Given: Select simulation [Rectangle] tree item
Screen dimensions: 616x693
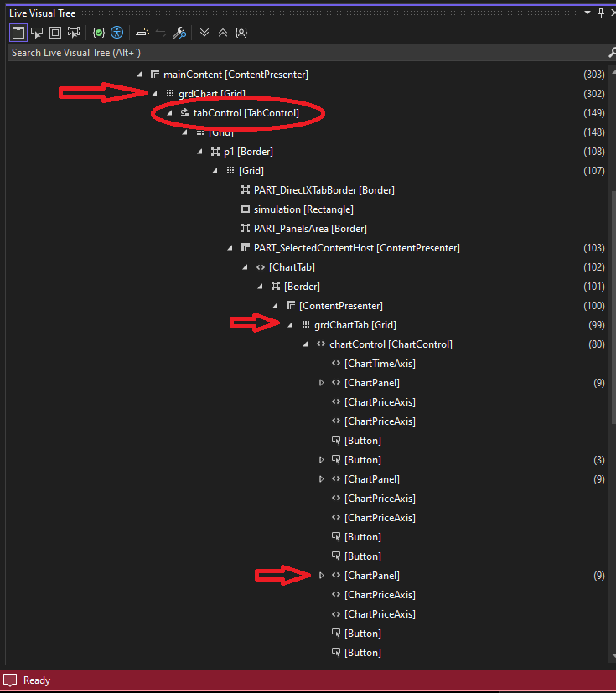Looking at the screenshot, I should coord(303,209).
